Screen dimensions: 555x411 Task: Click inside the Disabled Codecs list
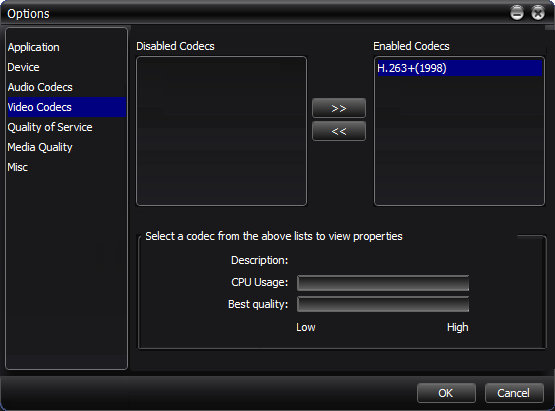click(x=222, y=131)
